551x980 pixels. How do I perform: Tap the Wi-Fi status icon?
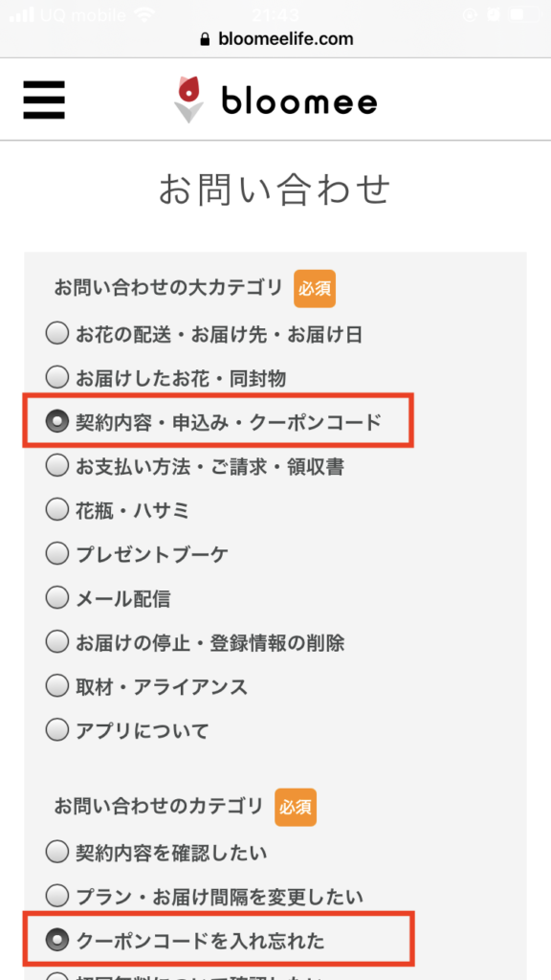point(144,14)
